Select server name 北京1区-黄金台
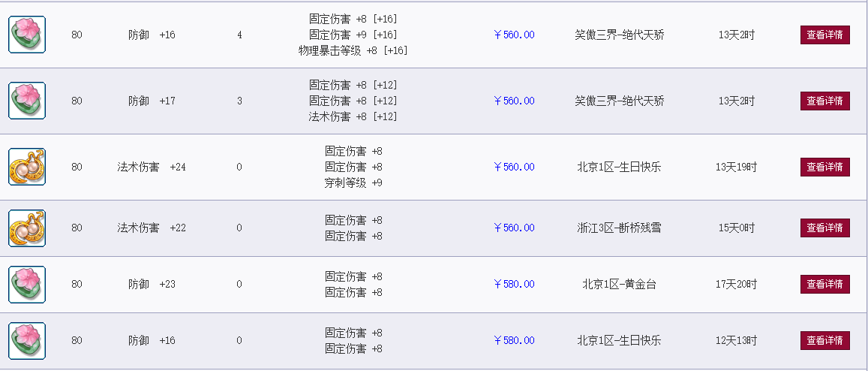 click(x=620, y=285)
